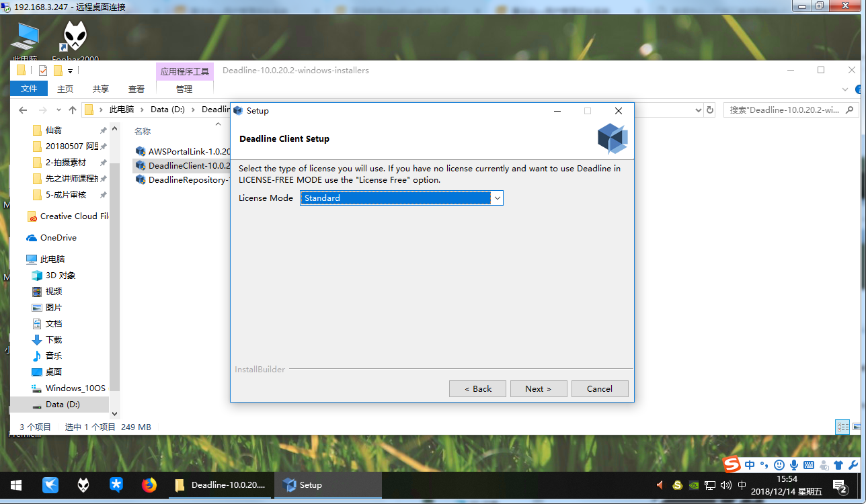Go back in Explorer navigation

click(x=23, y=110)
